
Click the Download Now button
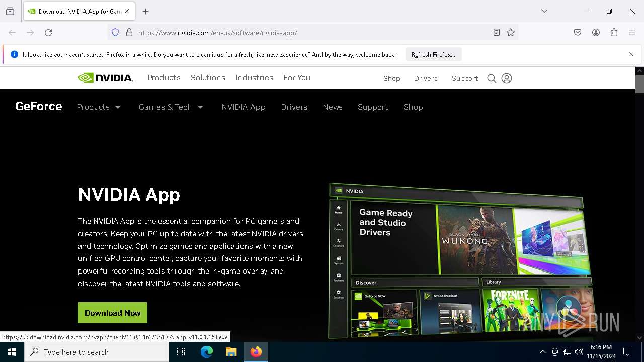(113, 313)
